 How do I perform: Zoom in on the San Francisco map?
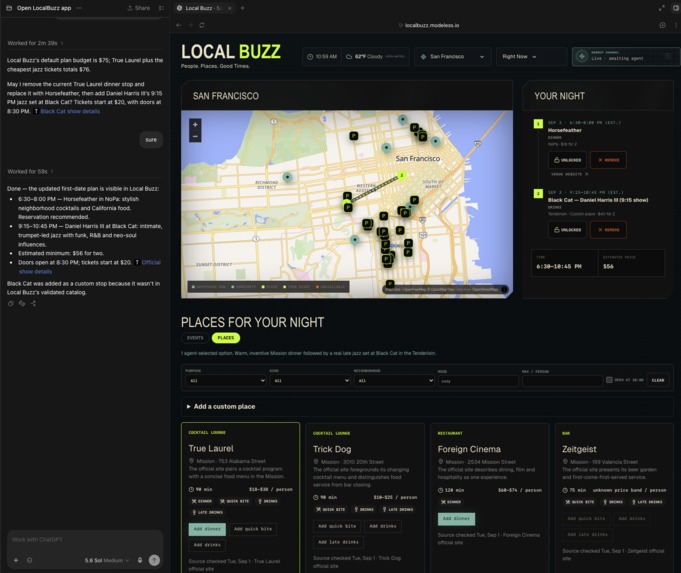[x=195, y=125]
